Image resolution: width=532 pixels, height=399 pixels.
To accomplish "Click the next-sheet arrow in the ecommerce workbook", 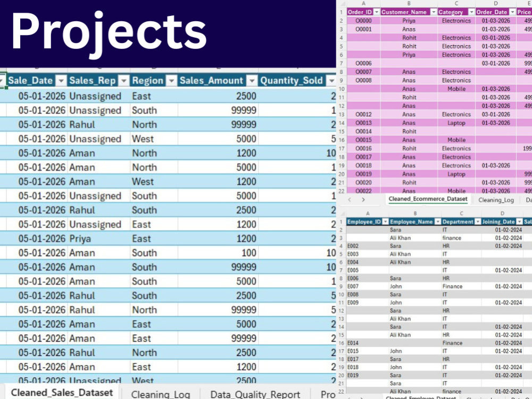I will [363, 200].
